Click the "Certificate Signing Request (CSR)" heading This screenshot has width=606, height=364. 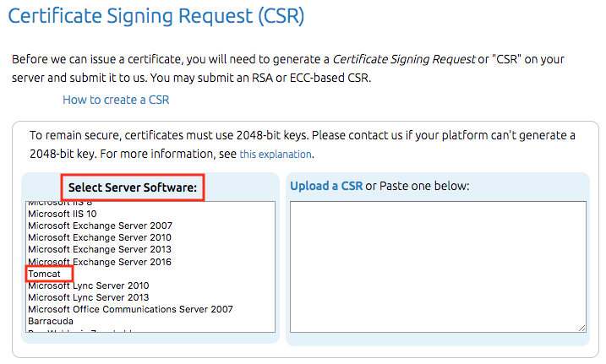coord(156,16)
